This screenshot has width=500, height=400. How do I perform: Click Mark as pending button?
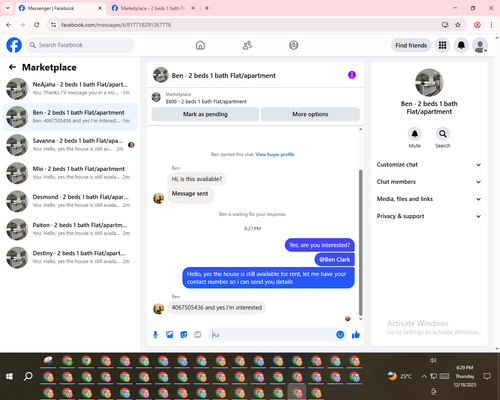point(205,114)
